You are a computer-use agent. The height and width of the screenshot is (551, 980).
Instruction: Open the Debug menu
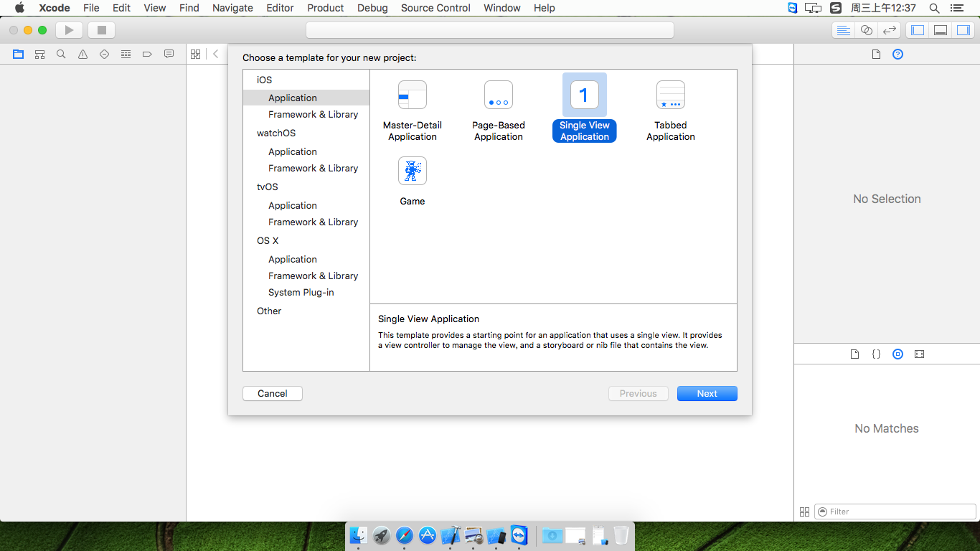click(x=372, y=8)
